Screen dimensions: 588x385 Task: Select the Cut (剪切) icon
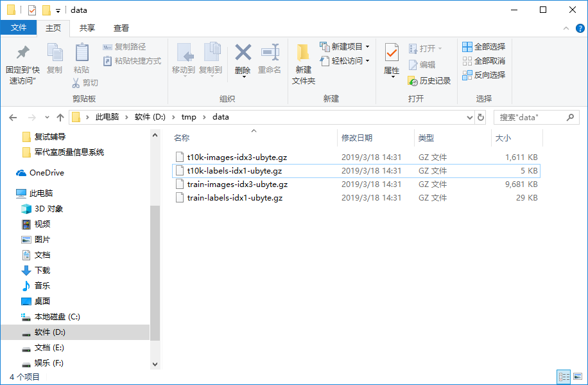(x=76, y=83)
